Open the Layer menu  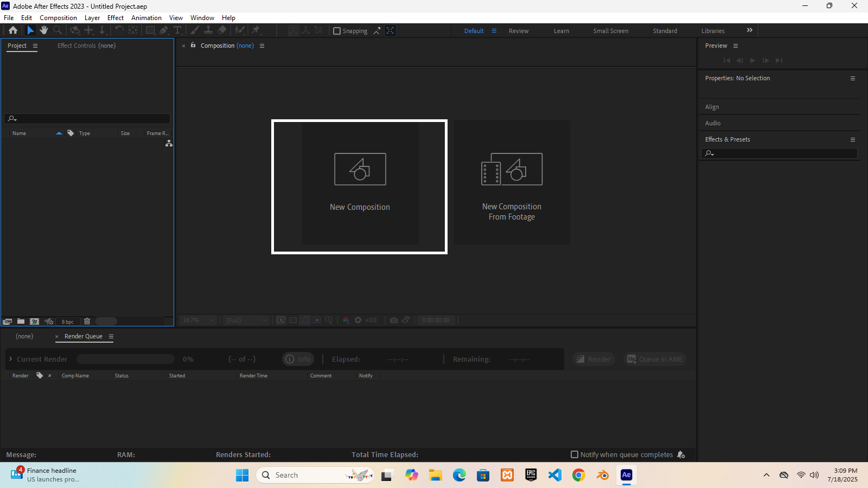pyautogui.click(x=92, y=18)
